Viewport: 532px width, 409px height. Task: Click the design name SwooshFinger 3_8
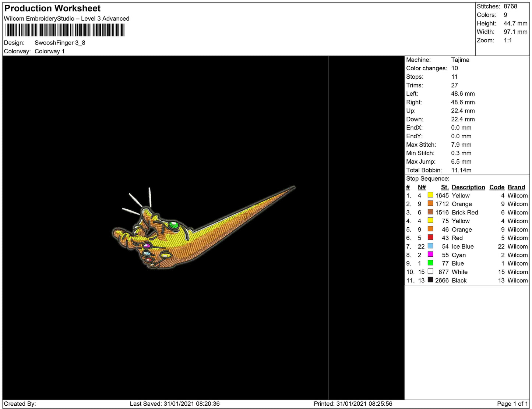point(60,43)
